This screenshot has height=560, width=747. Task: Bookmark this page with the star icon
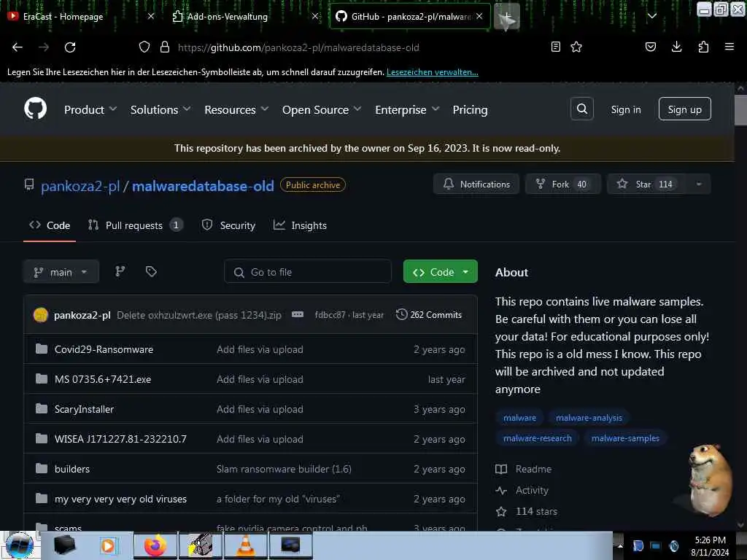point(576,47)
